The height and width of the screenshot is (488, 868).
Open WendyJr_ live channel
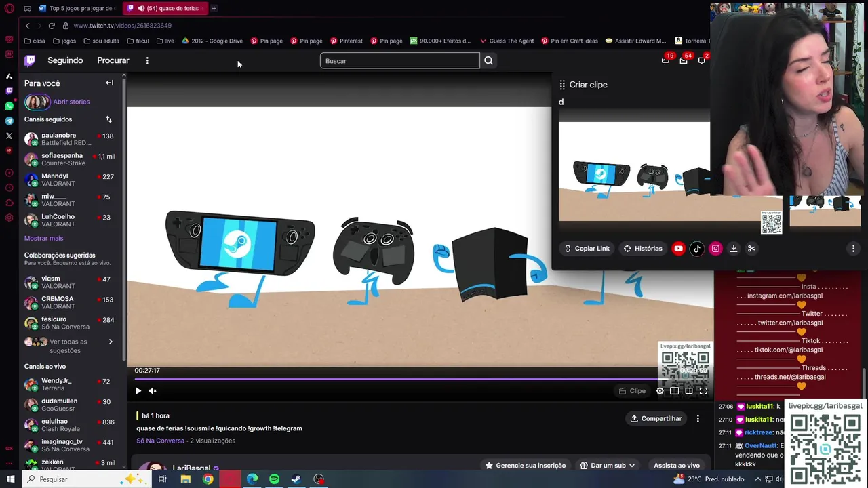click(71, 384)
